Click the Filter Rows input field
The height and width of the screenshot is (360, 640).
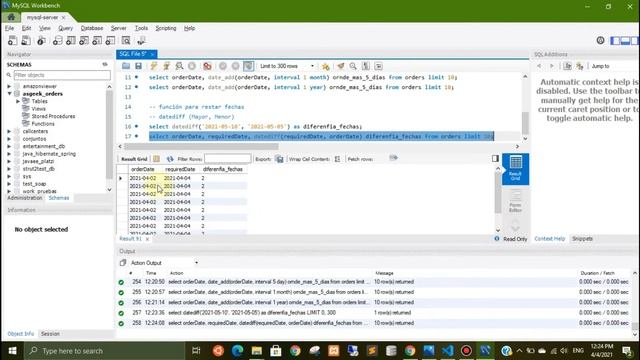pyautogui.click(x=228, y=158)
